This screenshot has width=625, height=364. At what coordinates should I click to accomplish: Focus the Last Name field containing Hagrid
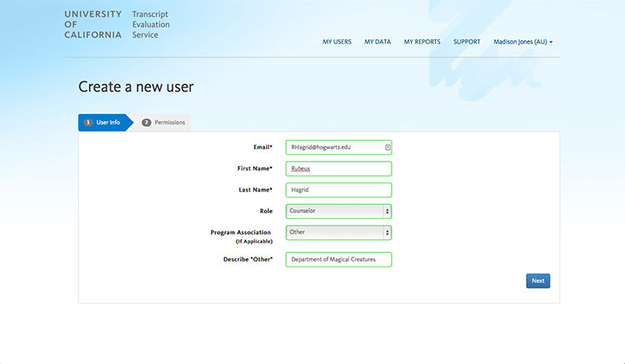(x=338, y=190)
